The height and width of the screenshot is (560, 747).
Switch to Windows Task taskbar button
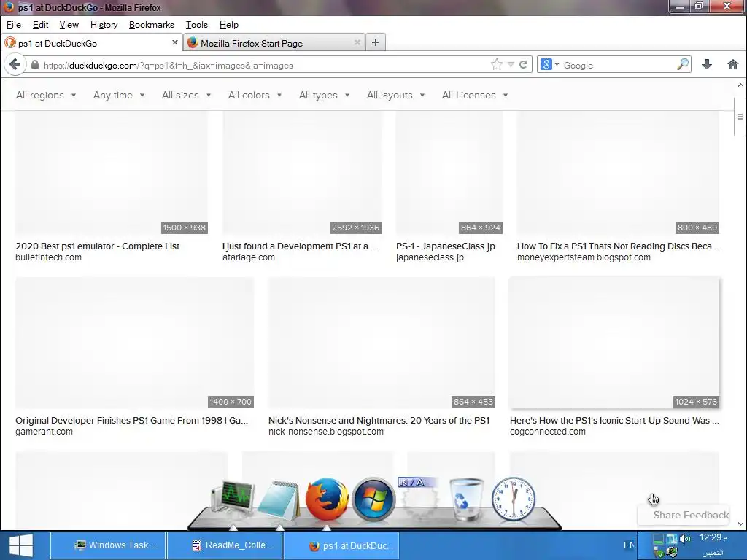[x=109, y=545]
